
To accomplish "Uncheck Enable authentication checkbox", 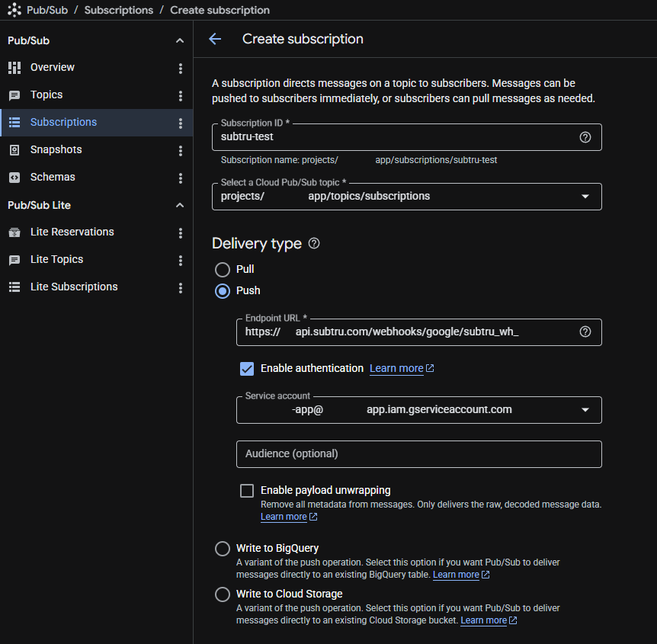I will pyautogui.click(x=247, y=369).
